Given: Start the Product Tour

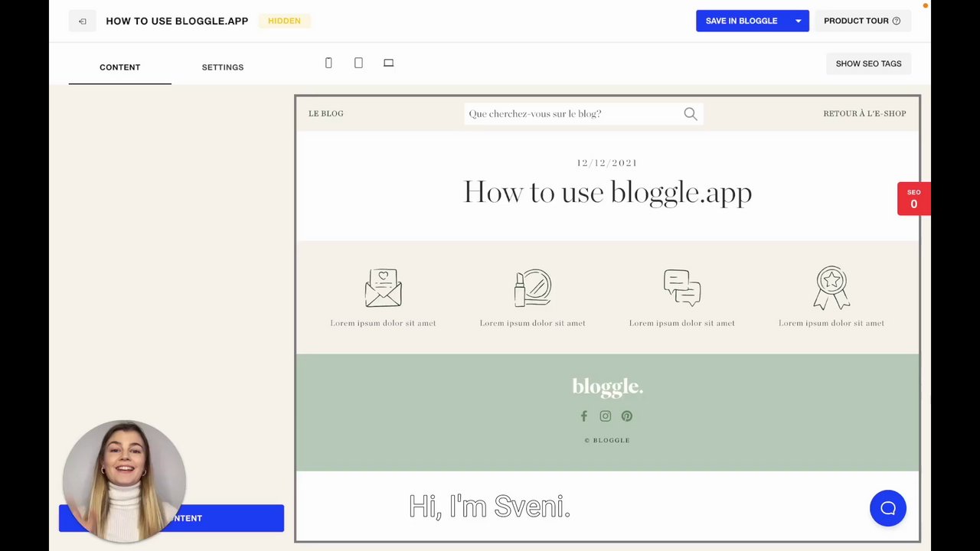Looking at the screenshot, I should (862, 21).
